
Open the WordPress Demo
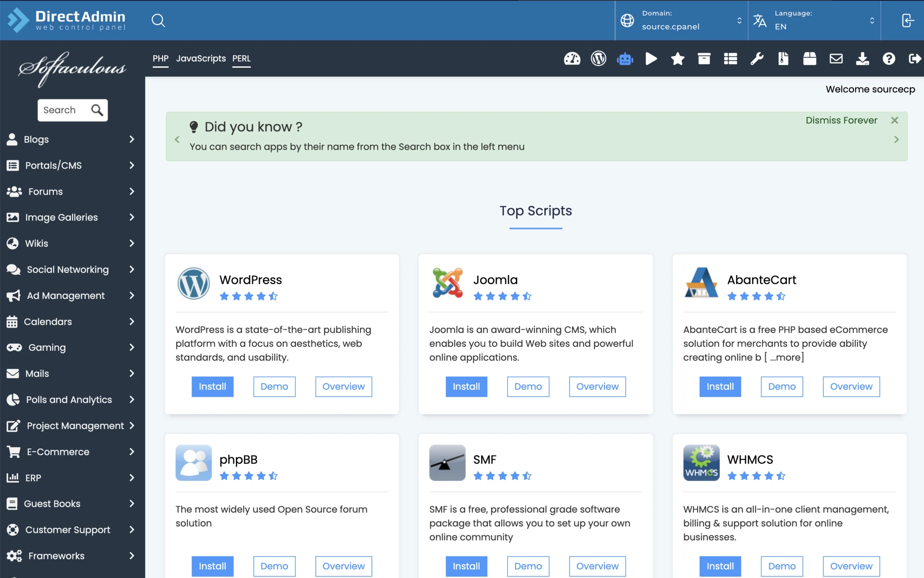point(274,387)
